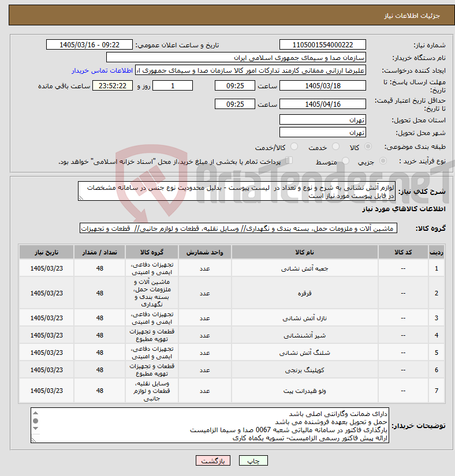Click the buyer notes text box
Image resolution: width=455 pixels, height=476 pixels.
(210, 425)
